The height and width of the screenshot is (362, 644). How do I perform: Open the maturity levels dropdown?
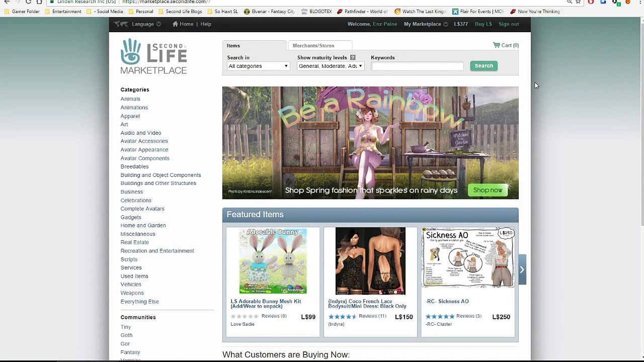click(x=331, y=66)
